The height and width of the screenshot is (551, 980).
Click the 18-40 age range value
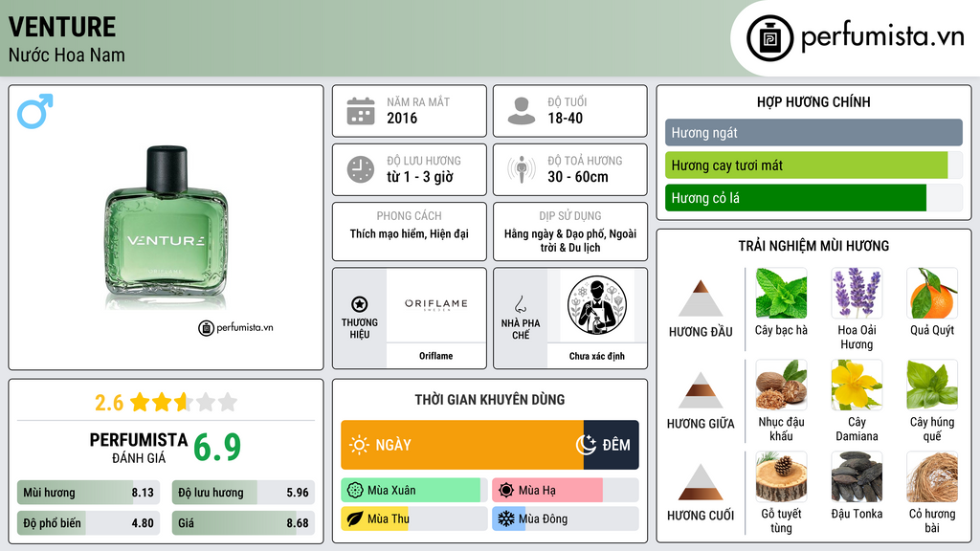point(565,118)
